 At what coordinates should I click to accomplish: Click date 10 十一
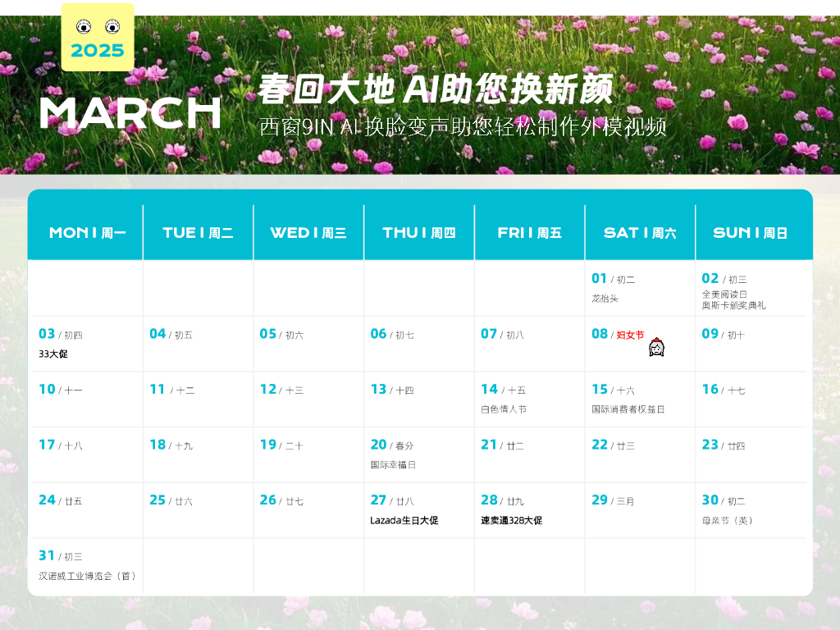61,390
